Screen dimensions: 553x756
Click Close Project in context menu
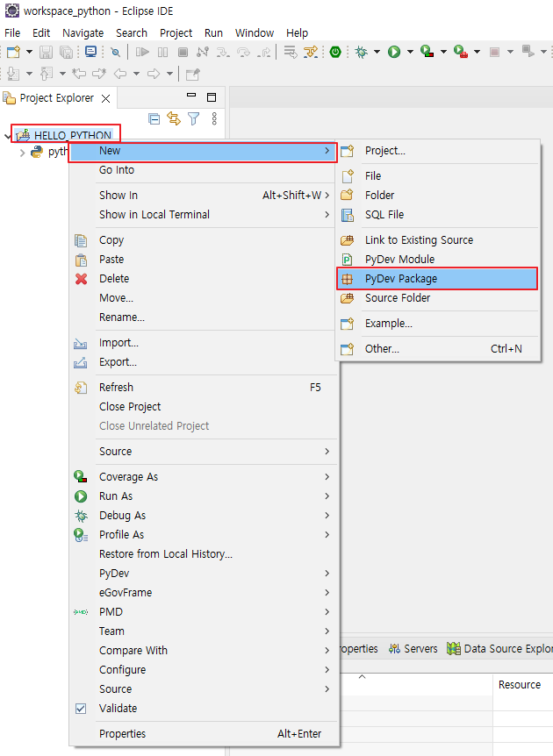point(204,406)
